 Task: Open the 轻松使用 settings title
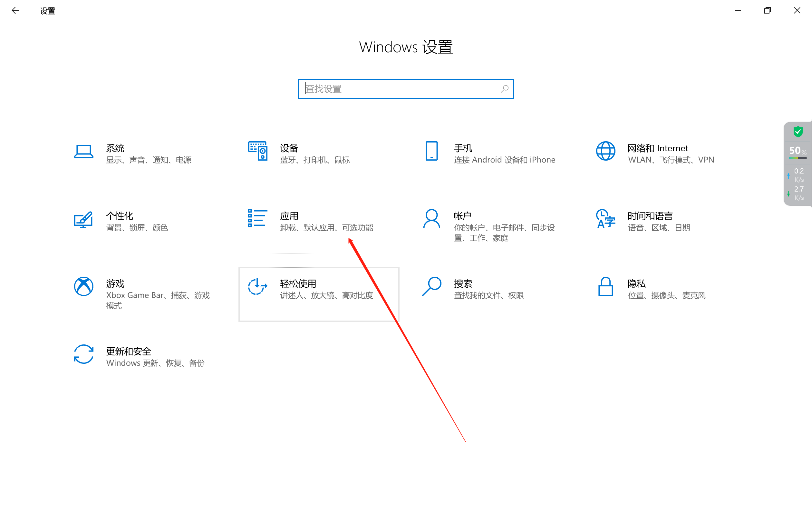click(298, 283)
